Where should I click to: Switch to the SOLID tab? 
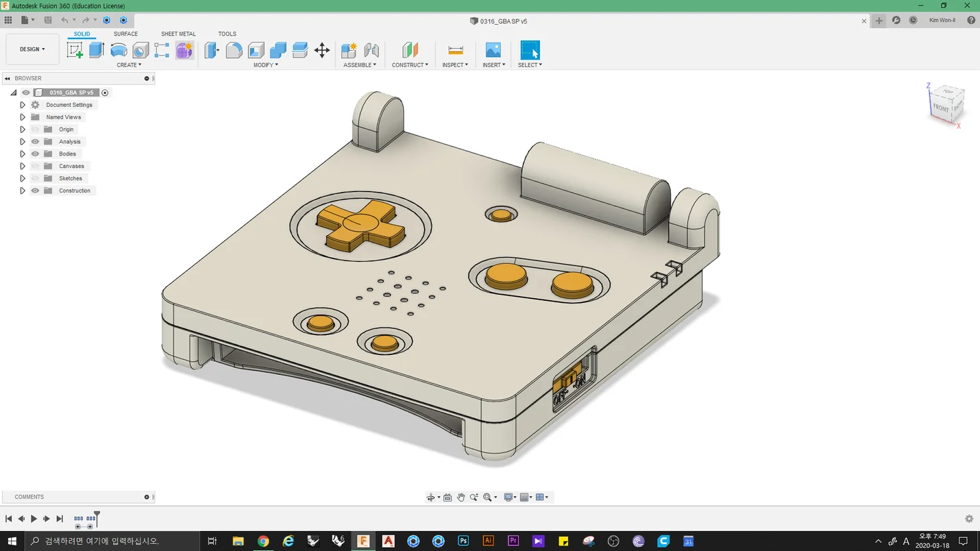82,34
